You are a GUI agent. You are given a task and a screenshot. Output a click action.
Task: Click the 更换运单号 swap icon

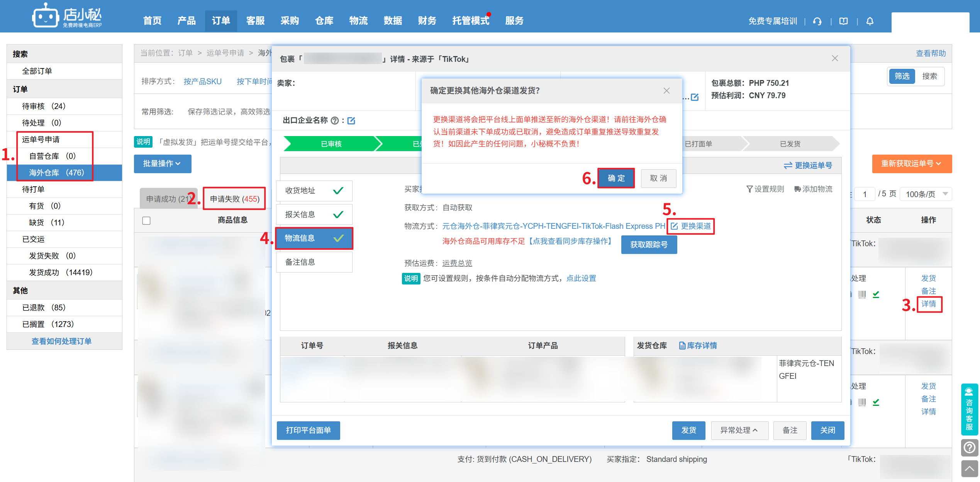click(788, 165)
